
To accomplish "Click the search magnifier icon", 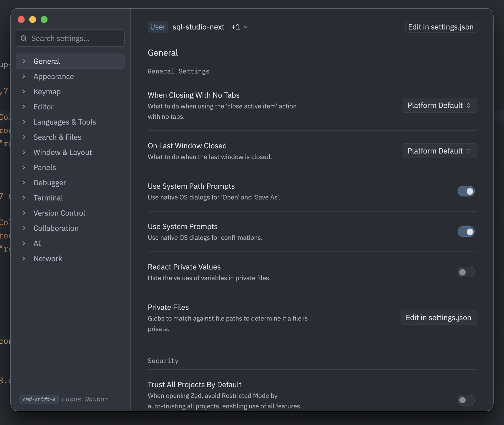I will (24, 38).
